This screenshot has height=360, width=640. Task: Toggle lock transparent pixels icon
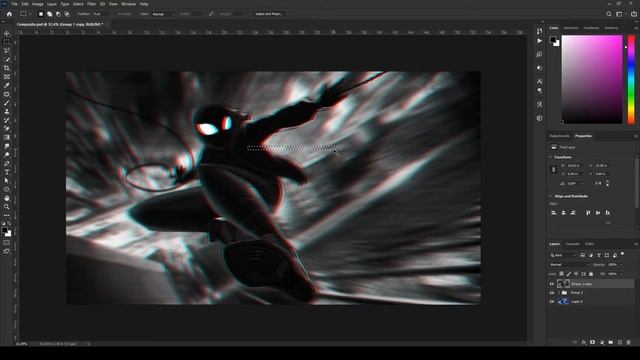pyautogui.click(x=562, y=274)
